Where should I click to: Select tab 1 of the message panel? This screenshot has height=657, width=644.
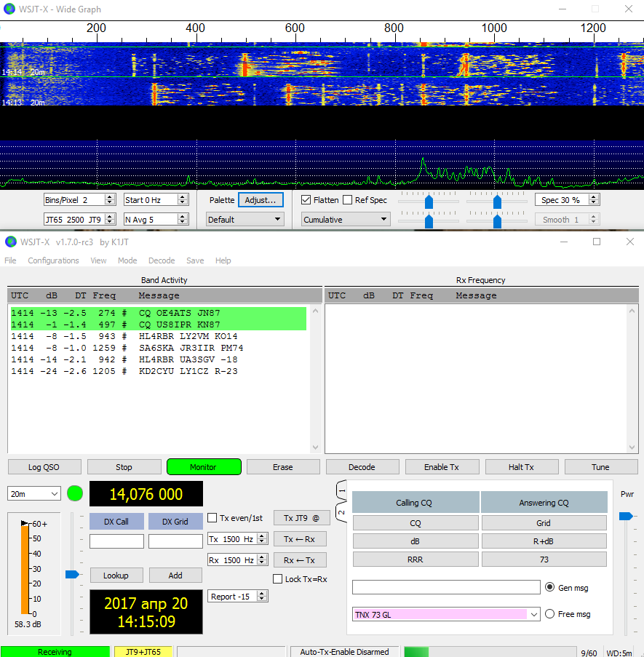pos(341,490)
